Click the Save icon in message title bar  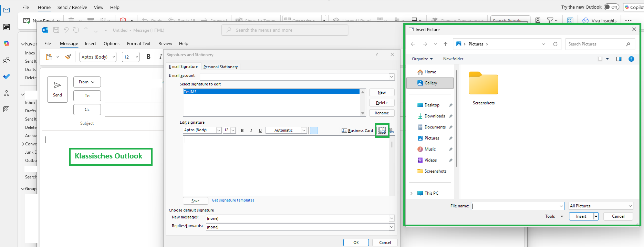coord(56,30)
